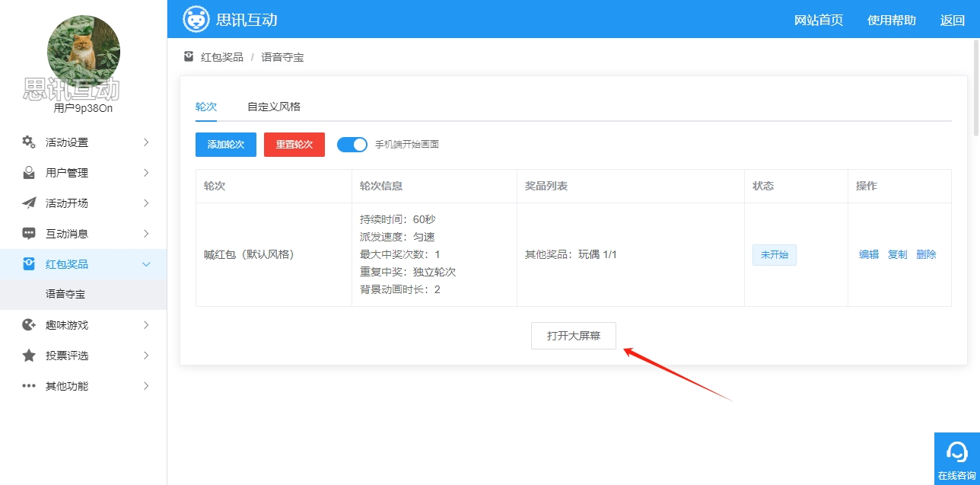Open 投票评选 sidebar menu

pyautogui.click(x=84, y=356)
